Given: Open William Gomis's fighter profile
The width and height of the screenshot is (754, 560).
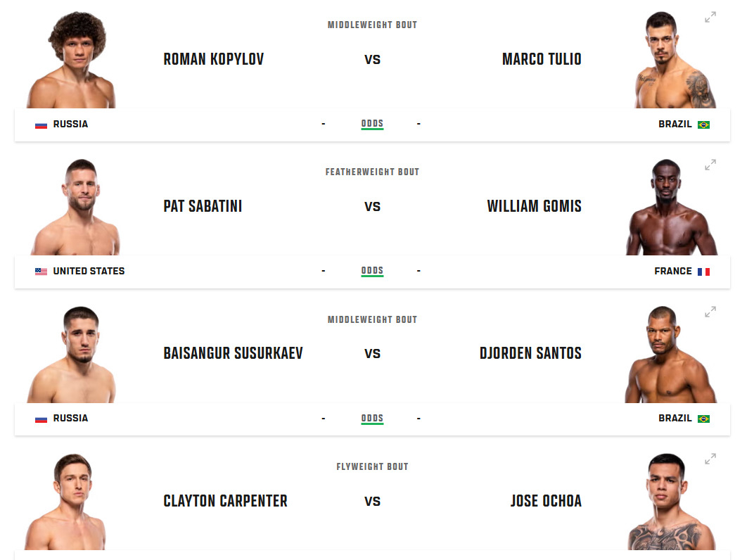Looking at the screenshot, I should click(x=534, y=206).
